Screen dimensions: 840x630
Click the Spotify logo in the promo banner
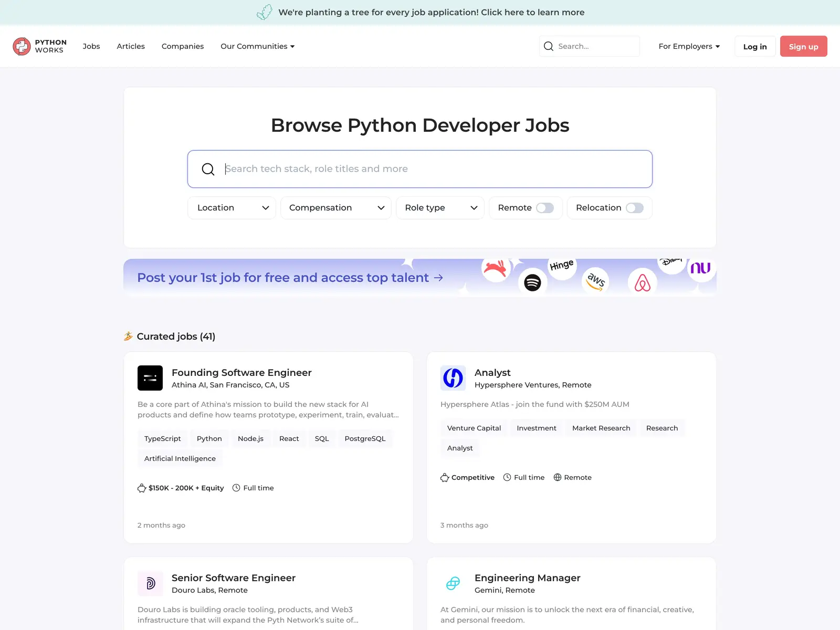point(532,282)
